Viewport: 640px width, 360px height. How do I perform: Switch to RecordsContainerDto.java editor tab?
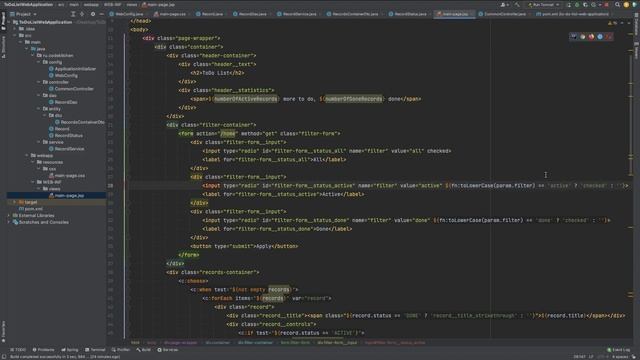pos(352,14)
